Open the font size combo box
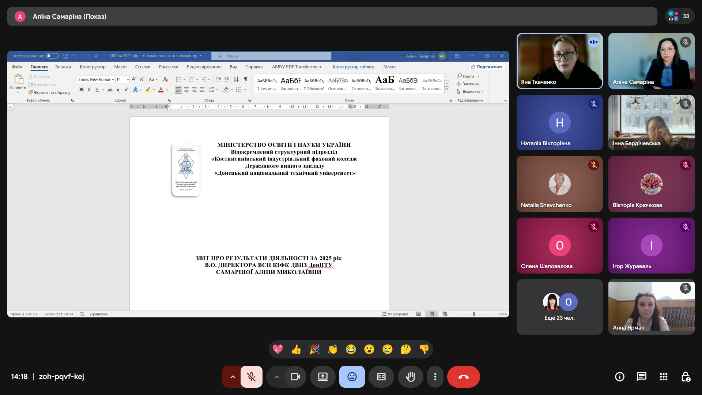This screenshot has height=395, width=702. [123, 79]
